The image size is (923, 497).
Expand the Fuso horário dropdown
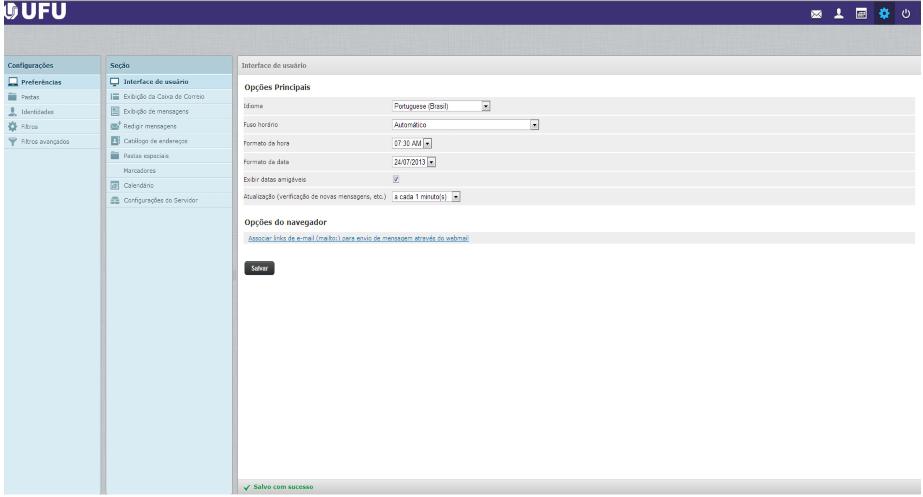[465, 124]
